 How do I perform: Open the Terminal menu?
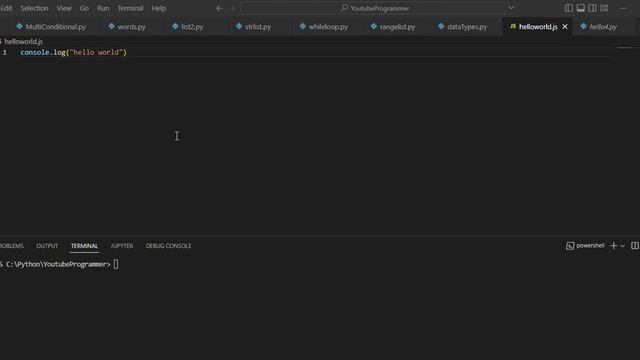[130, 8]
